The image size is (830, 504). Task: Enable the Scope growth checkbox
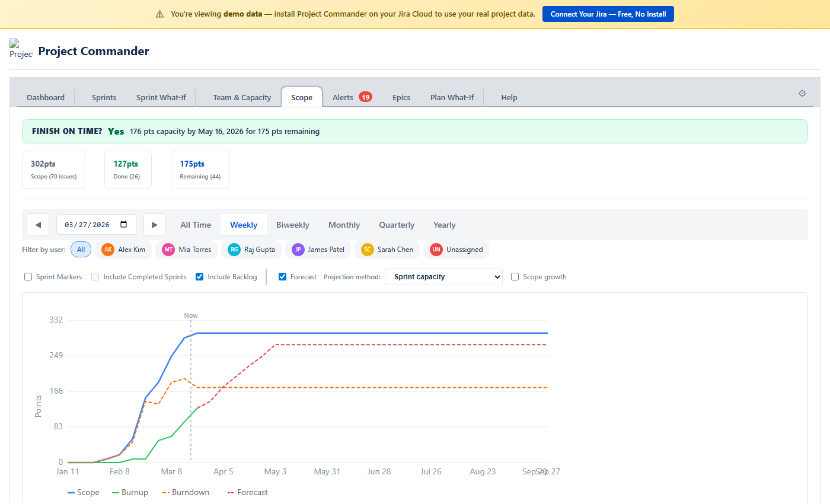coord(515,277)
